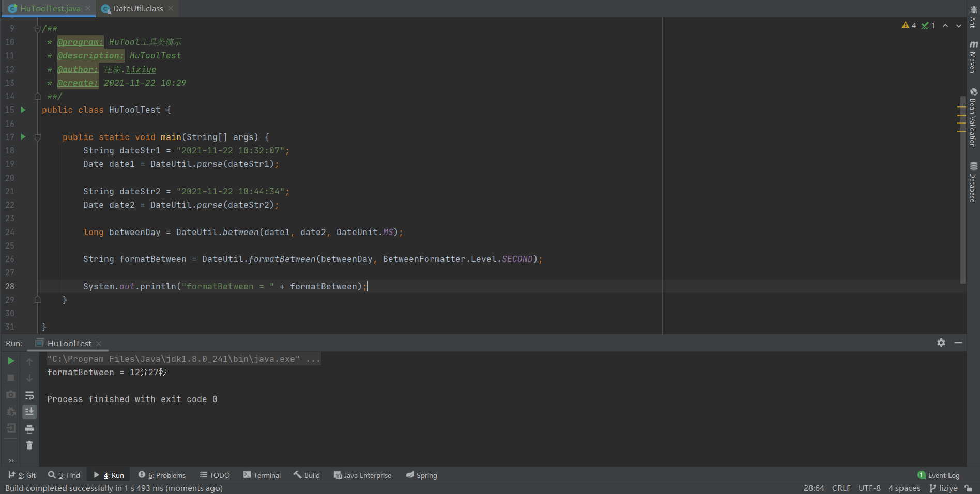Click the java.exe command line in console
This screenshot has width=980, height=494.
[183, 359]
